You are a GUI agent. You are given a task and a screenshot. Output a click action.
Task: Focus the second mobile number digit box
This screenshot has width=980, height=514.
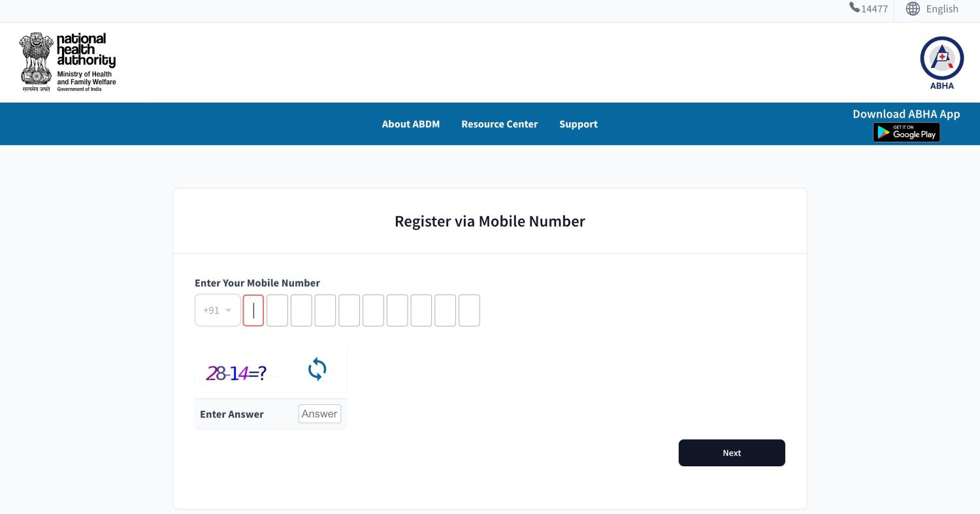click(x=277, y=310)
